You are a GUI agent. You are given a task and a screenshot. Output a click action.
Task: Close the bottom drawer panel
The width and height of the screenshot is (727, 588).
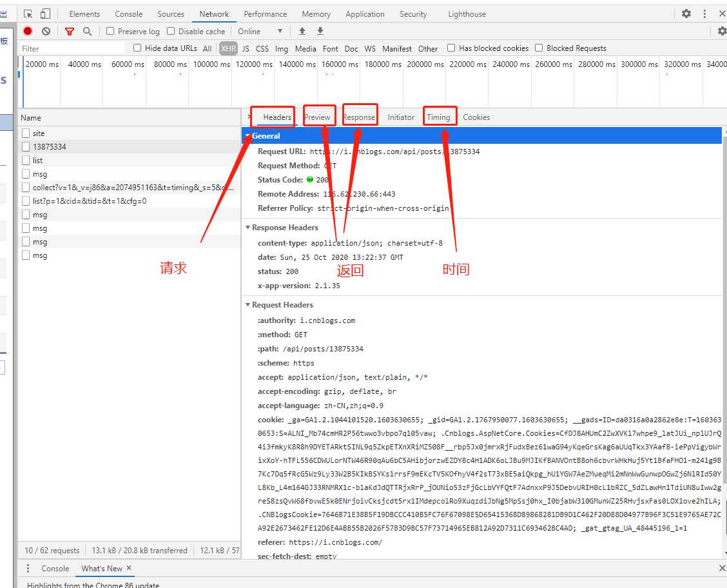tap(722, 568)
